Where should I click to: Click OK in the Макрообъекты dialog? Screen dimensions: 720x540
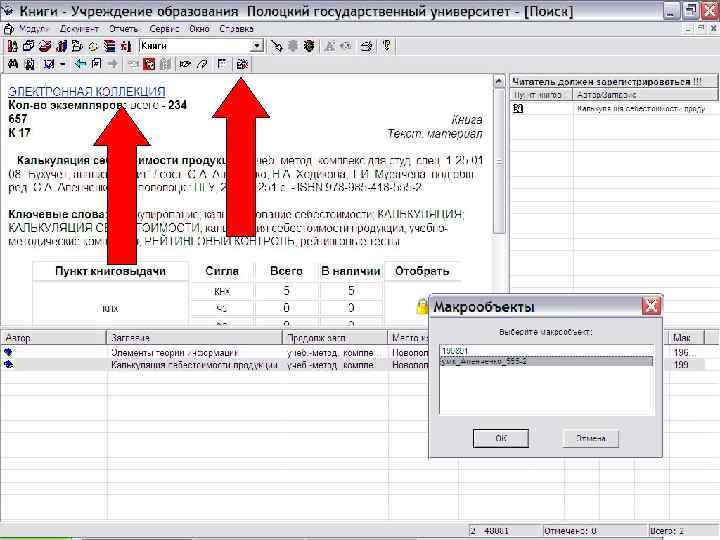coord(501,438)
